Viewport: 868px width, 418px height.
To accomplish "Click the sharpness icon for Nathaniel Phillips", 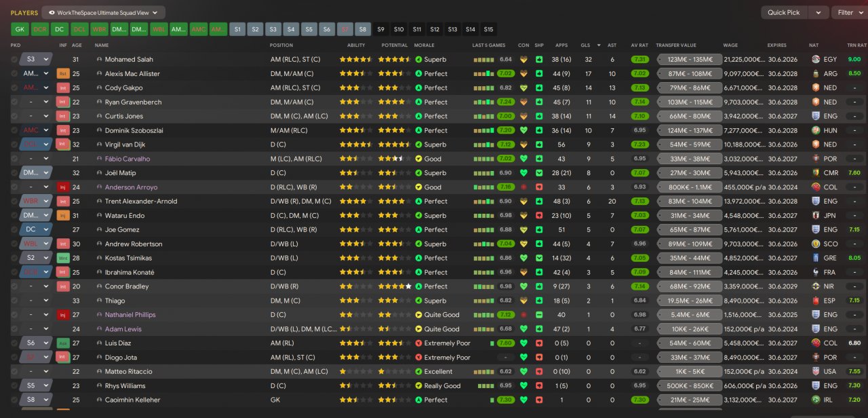I will tap(539, 315).
